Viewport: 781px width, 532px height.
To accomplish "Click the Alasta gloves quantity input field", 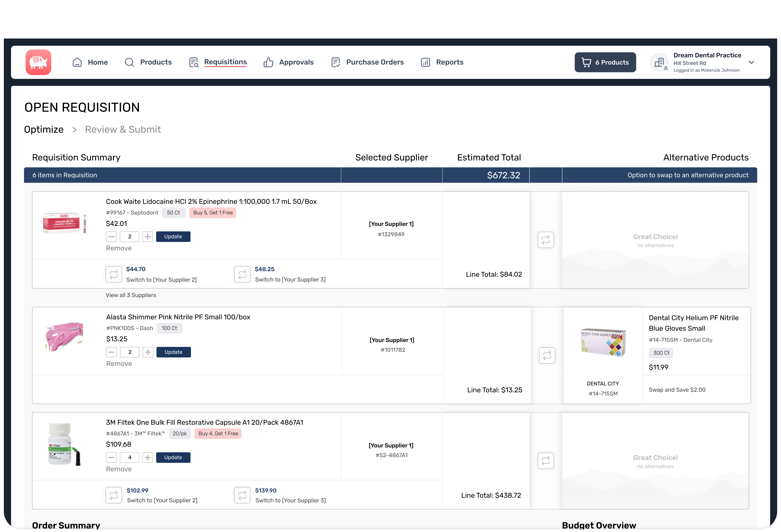I will pos(130,352).
